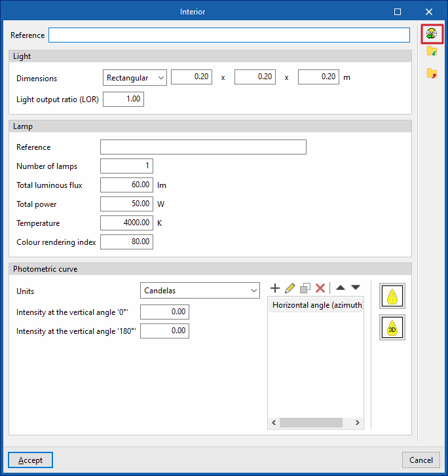The height and width of the screenshot is (476, 448).
Task: Click the Cancel button
Action: click(421, 460)
